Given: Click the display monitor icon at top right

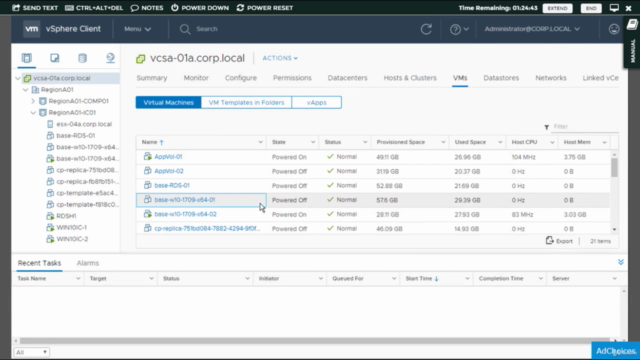Looking at the screenshot, I should [614, 8].
